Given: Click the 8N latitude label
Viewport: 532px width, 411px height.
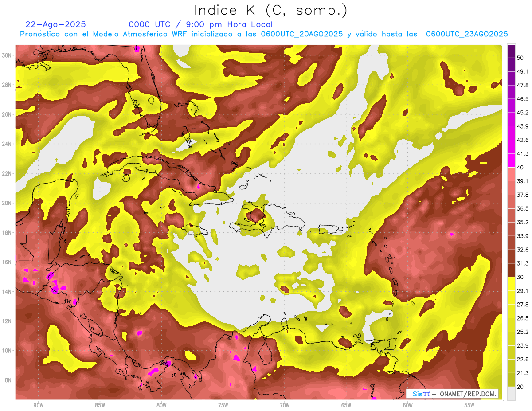Looking at the screenshot, I should pyautogui.click(x=8, y=380).
